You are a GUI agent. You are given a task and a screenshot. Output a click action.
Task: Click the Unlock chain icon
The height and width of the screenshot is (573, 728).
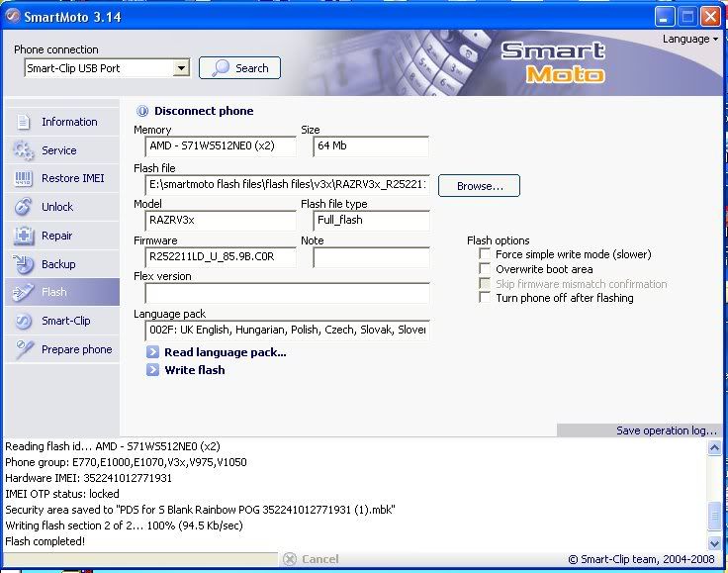pos(23,207)
